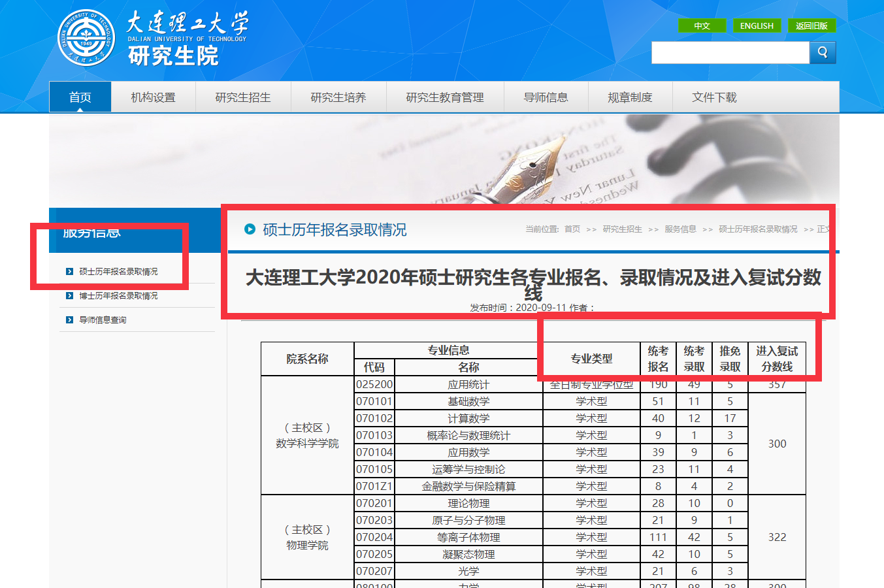Image resolution: width=884 pixels, height=588 pixels.
Task: Click arrow icon beside 博士历年报名录取情况
Action: click(69, 296)
